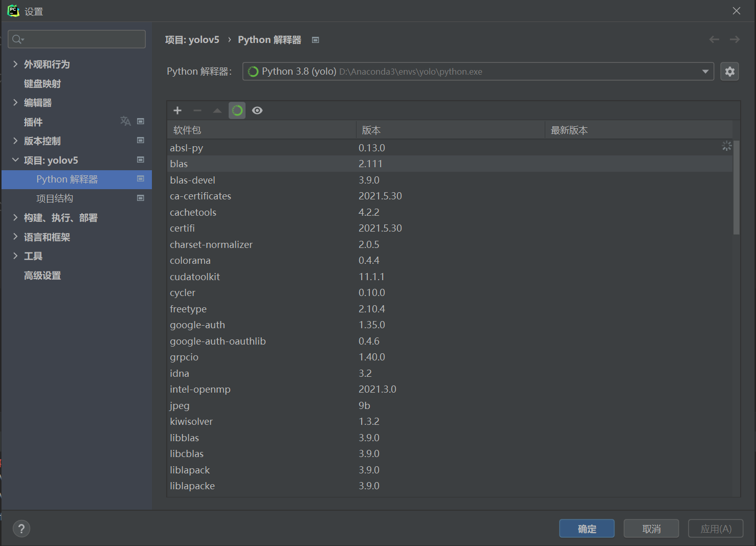The height and width of the screenshot is (546, 756).
Task: Click the 项目: yolov5 breadcrumb
Action: 192,40
